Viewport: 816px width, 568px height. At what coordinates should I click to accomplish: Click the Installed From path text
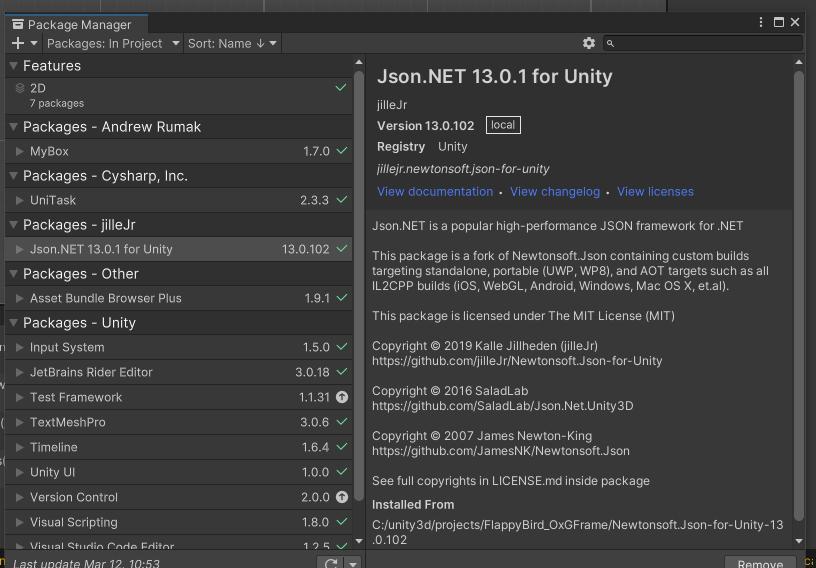578,532
